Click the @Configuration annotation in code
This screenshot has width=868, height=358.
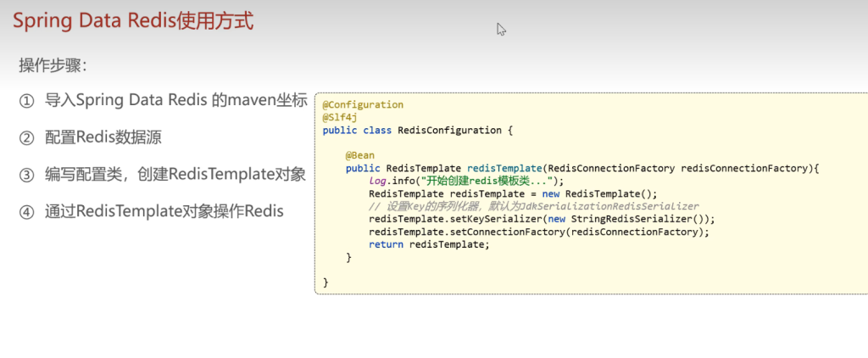click(363, 105)
